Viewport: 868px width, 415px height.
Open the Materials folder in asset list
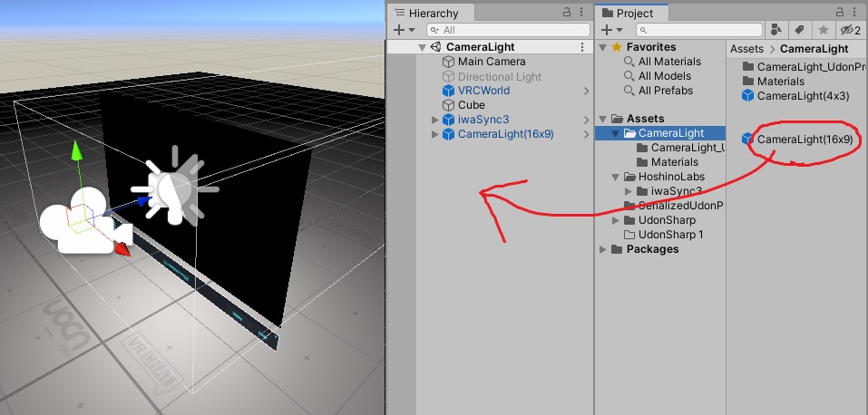click(x=781, y=82)
